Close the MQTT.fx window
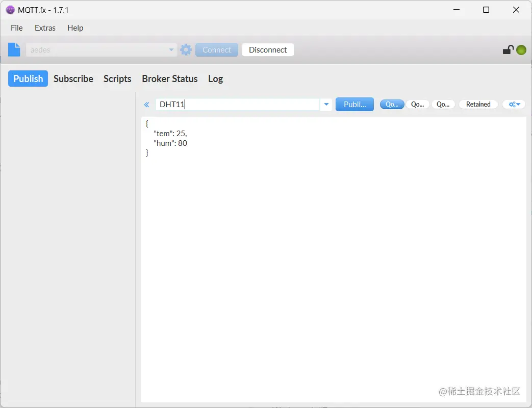Image resolution: width=532 pixels, height=408 pixels. tap(516, 10)
